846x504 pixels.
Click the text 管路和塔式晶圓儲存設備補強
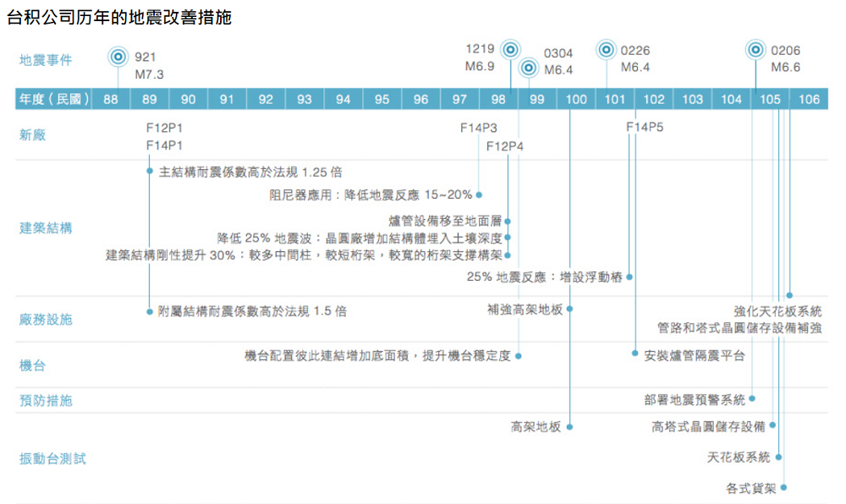[x=739, y=328]
